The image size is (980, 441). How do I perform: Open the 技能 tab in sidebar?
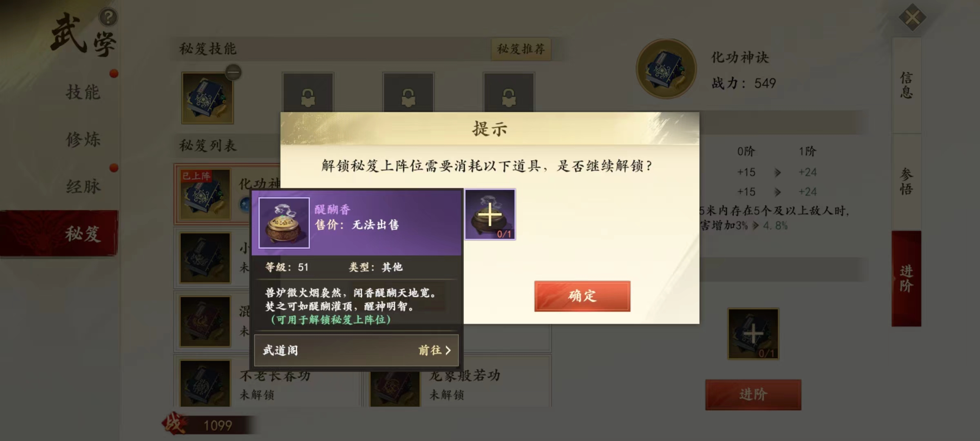pos(83,92)
